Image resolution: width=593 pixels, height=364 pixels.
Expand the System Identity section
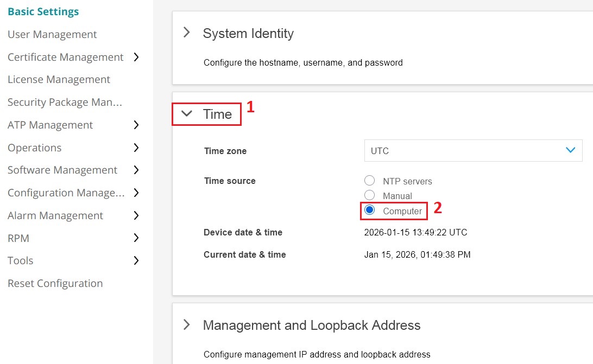click(x=187, y=33)
